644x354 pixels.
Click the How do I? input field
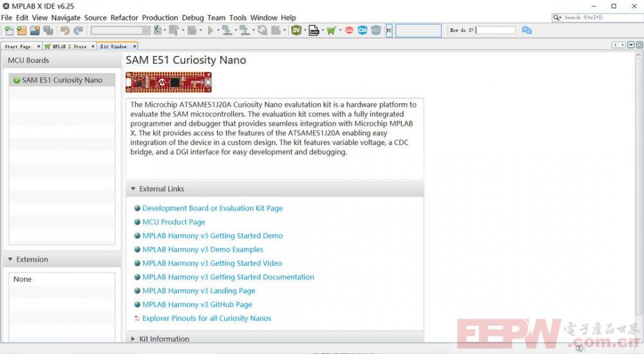pyautogui.click(x=496, y=30)
